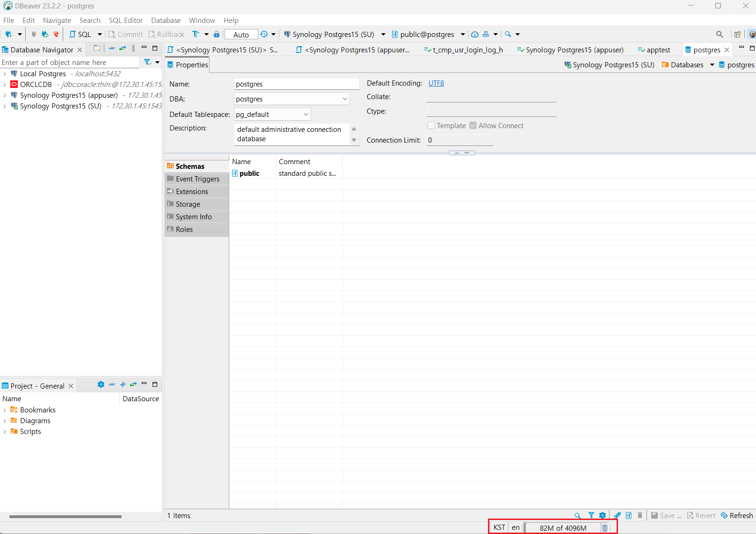Open the public@postgres schema dropdown arrow
756x534 pixels.
tap(463, 34)
